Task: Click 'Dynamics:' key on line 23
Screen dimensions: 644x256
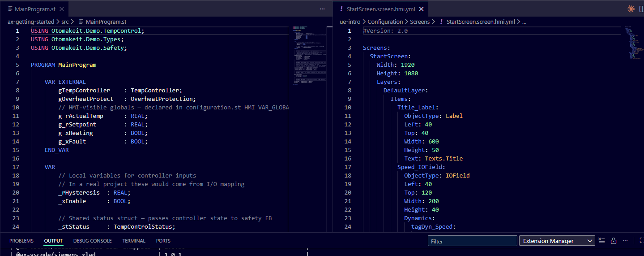Action: coord(420,218)
